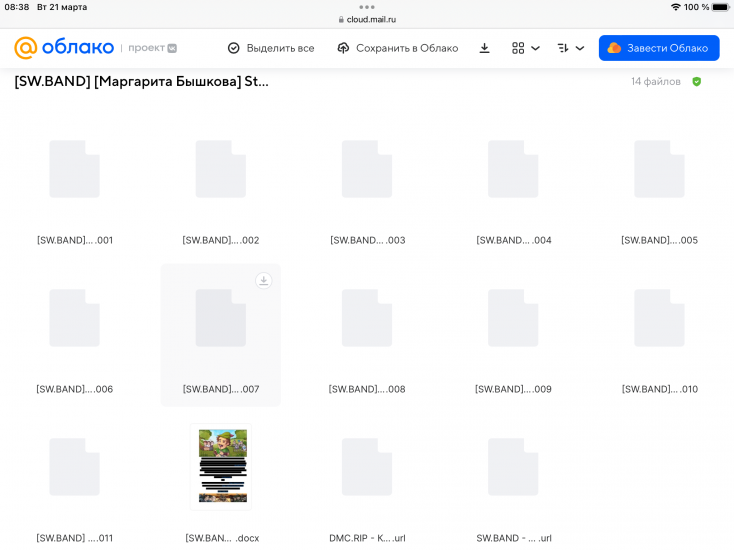The width and height of the screenshot is (734, 550).
Task: Click the download icon in the toolbar
Action: (484, 48)
